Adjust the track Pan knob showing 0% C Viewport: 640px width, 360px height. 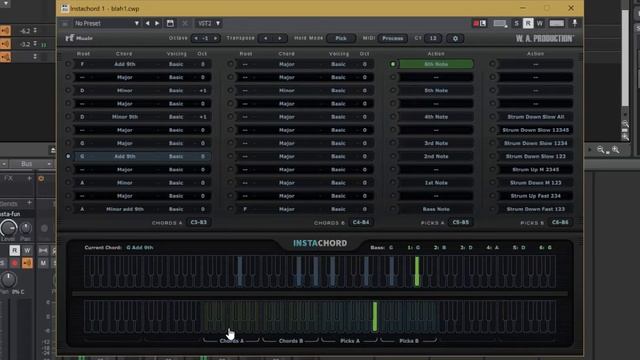8,280
